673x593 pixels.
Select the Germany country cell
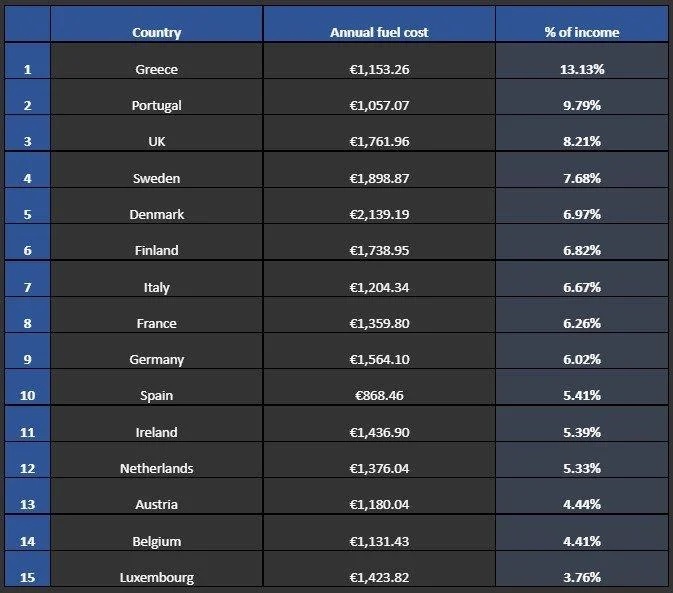tap(156, 359)
